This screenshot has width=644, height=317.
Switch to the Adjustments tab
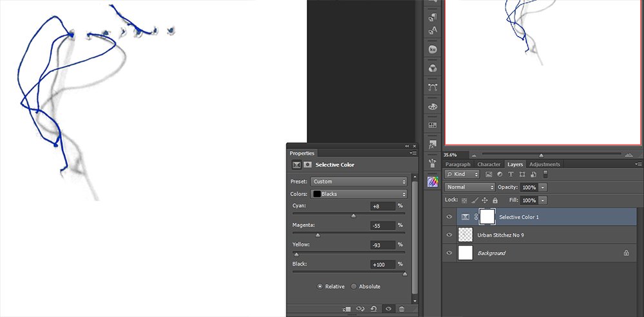click(544, 165)
